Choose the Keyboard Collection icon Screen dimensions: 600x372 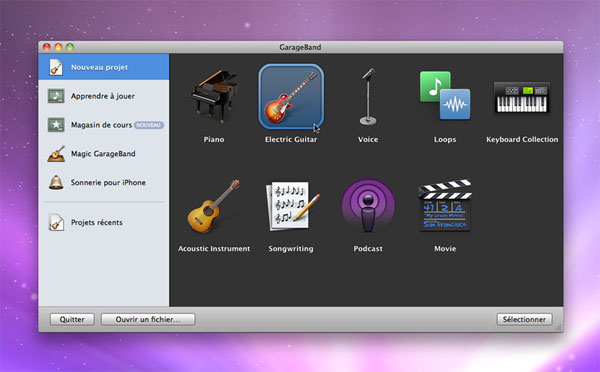[x=522, y=97]
